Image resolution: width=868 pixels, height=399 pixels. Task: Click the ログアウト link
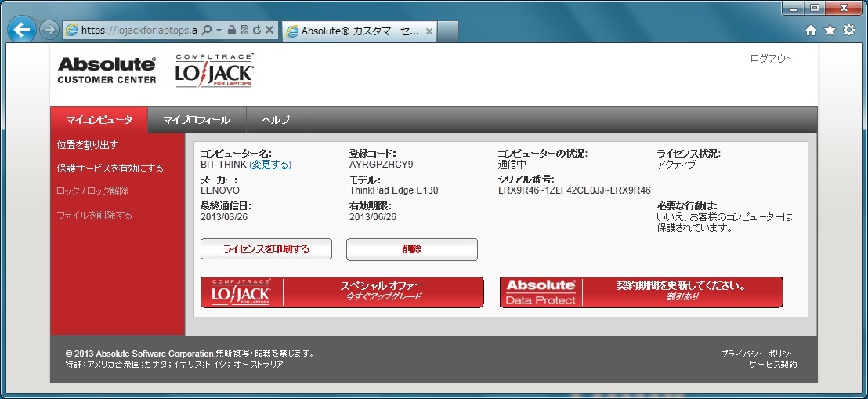coord(771,59)
